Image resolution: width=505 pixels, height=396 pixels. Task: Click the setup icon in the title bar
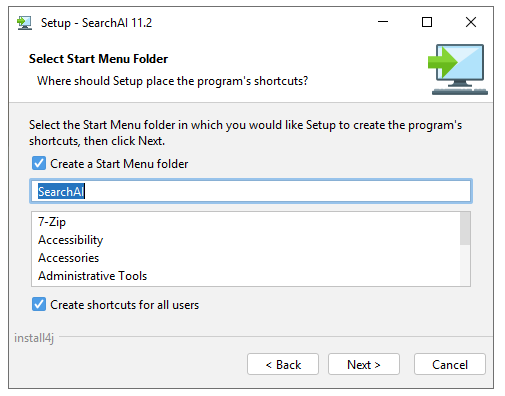(24, 23)
